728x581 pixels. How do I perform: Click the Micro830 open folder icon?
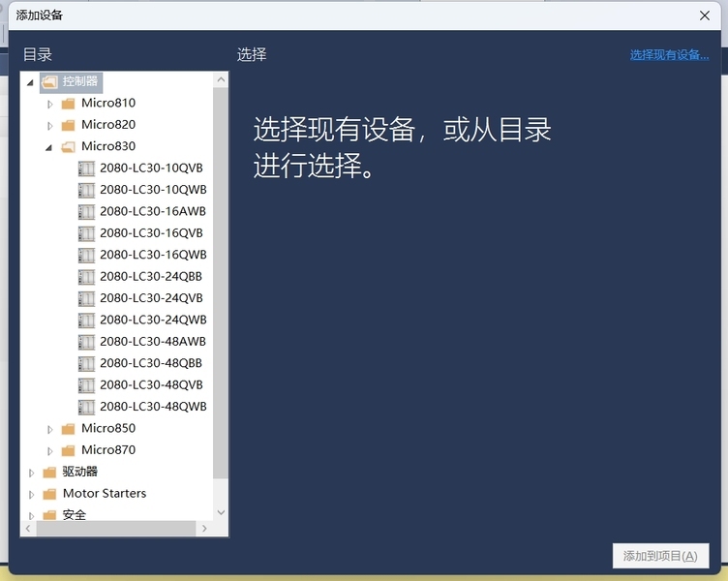[x=68, y=147]
